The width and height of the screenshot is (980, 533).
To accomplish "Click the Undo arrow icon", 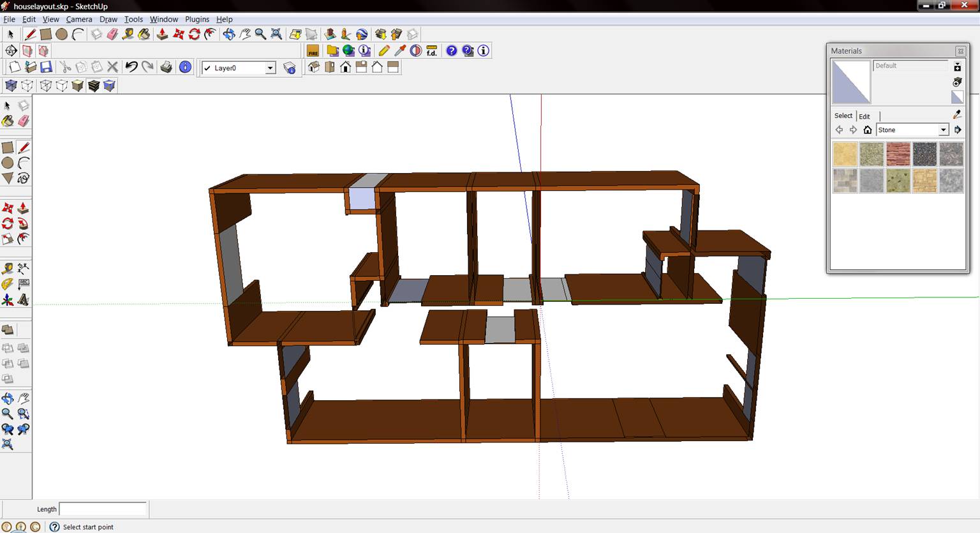I will click(x=131, y=67).
